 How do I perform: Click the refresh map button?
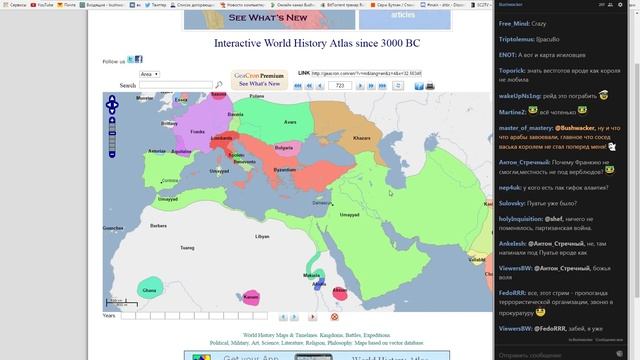tap(398, 86)
